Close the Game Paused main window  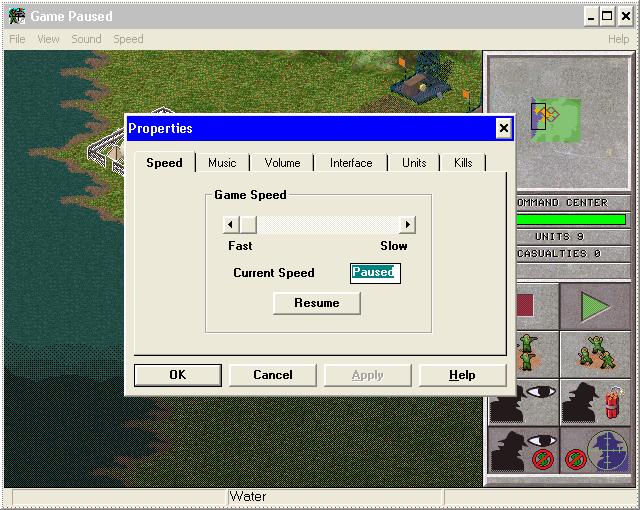click(x=625, y=16)
